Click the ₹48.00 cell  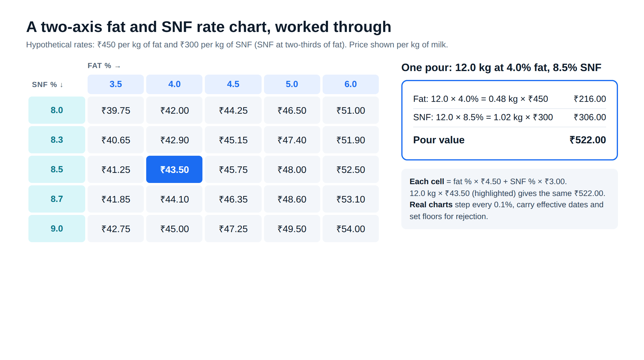tap(292, 169)
